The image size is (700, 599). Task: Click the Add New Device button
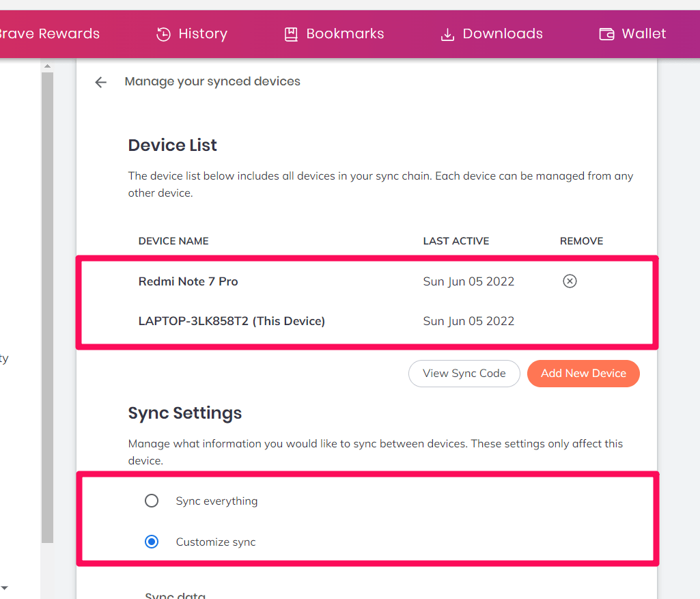[583, 374]
